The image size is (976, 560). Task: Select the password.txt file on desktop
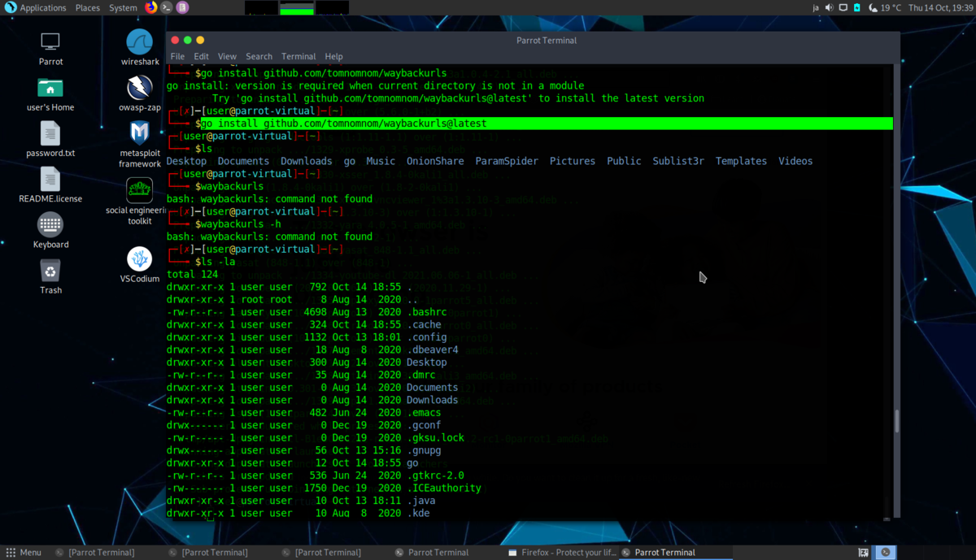50,140
